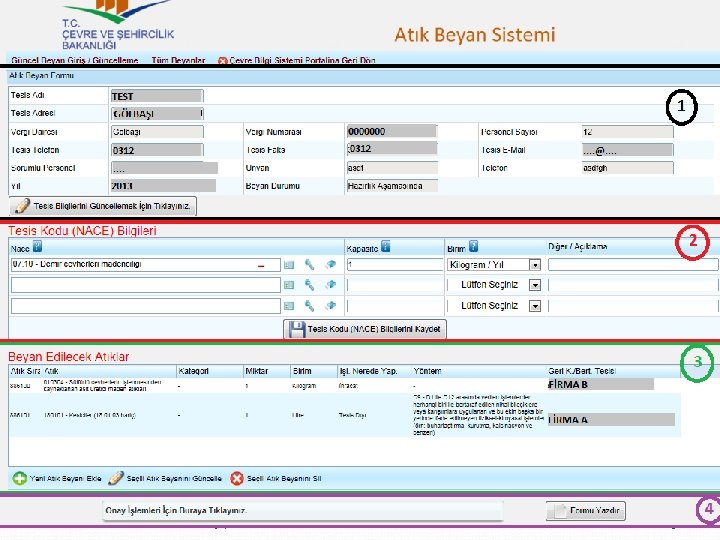720x540 pixels.
Task: Click magnifier search icon in the 07.10 row
Action: coord(309,264)
